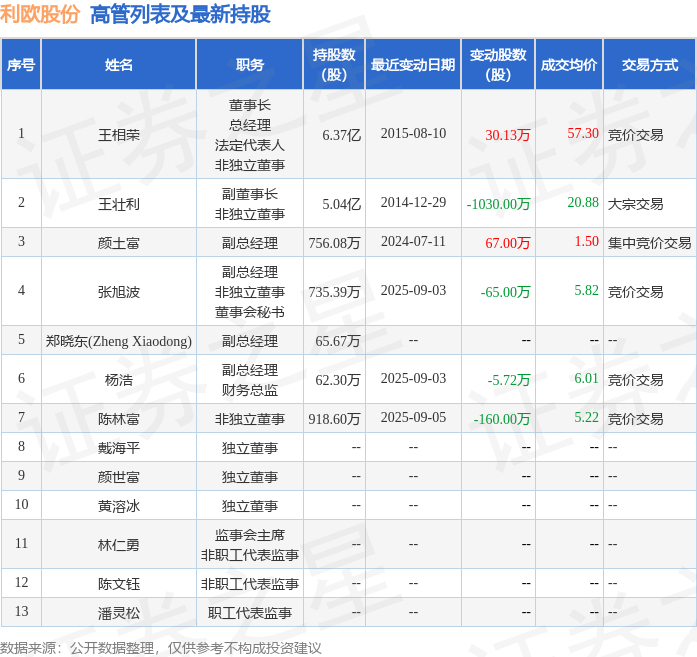Select the name 潘灵松
Screen dimensions: 697x657
click(x=119, y=613)
